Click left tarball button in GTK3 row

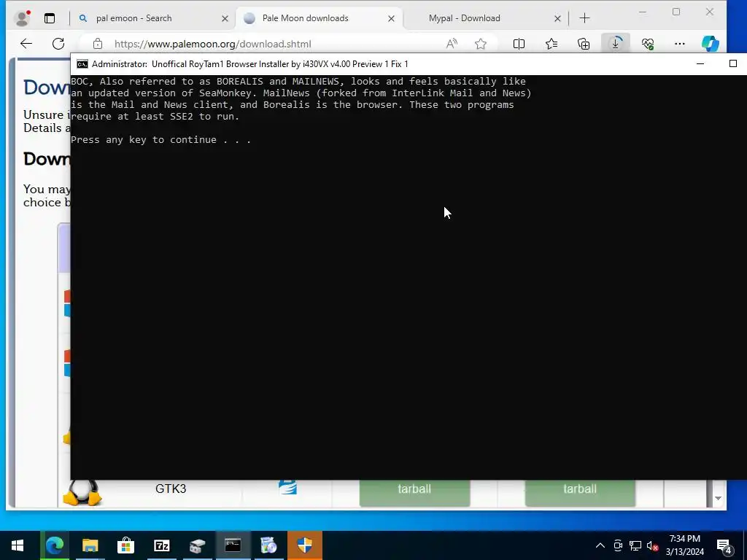point(414,492)
